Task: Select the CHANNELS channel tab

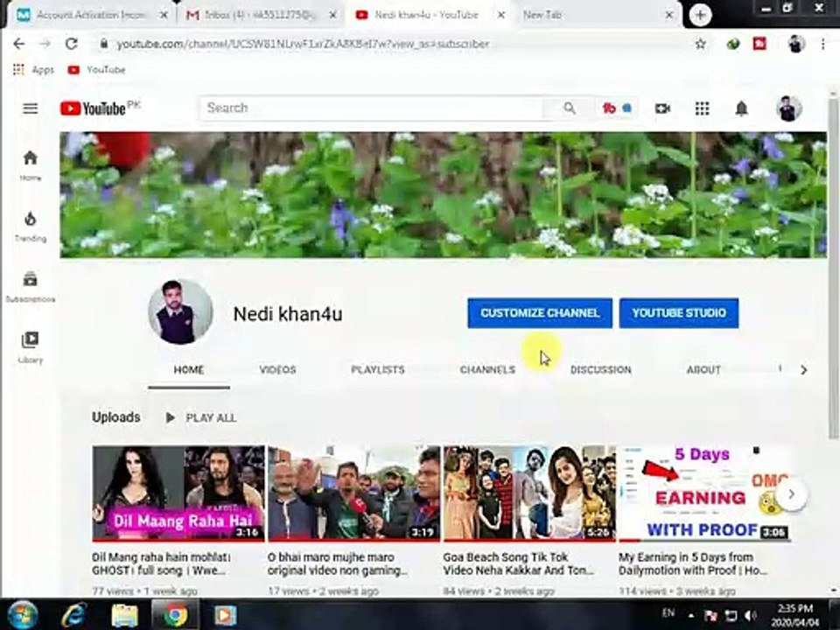Action: [487, 370]
